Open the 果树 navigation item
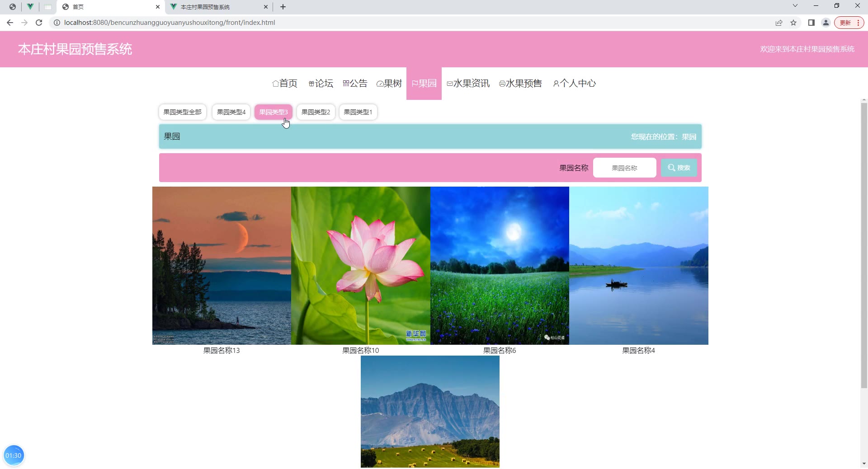Screen dimensions: 868x469 [389, 83]
